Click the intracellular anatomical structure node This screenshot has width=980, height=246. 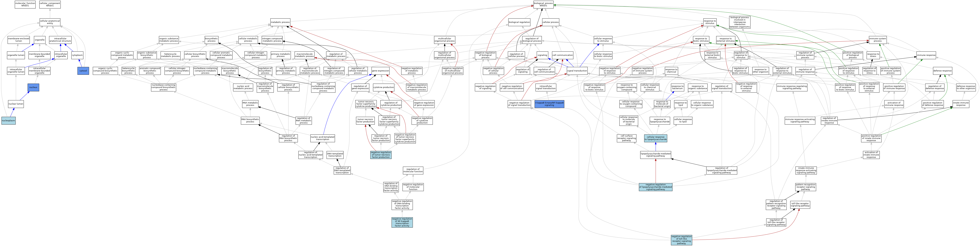point(60,40)
